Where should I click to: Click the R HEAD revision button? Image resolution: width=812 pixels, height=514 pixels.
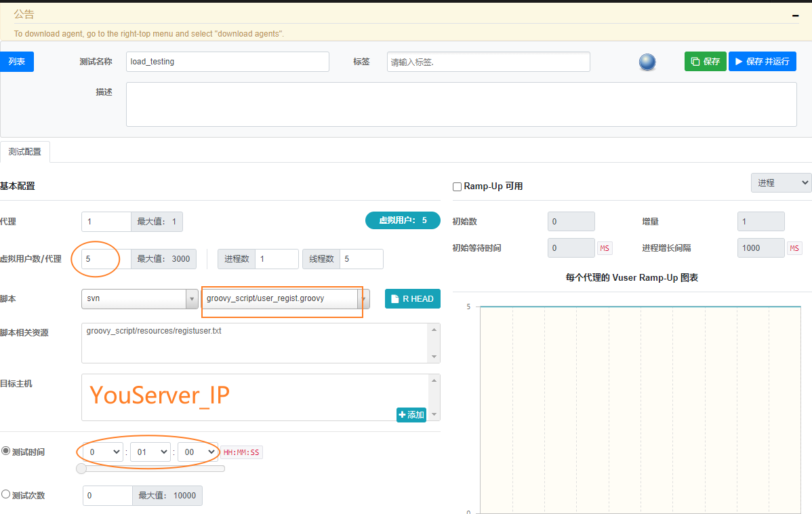click(x=412, y=299)
